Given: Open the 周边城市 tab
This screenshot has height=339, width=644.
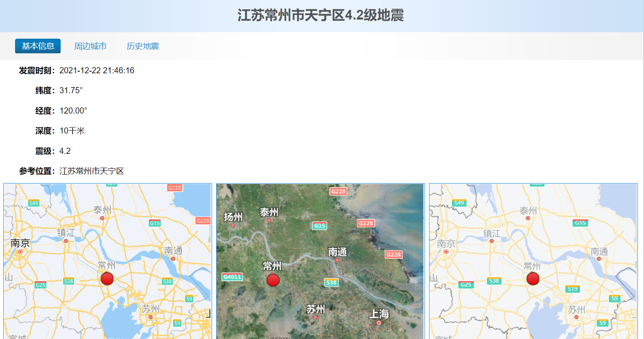Looking at the screenshot, I should click(90, 46).
